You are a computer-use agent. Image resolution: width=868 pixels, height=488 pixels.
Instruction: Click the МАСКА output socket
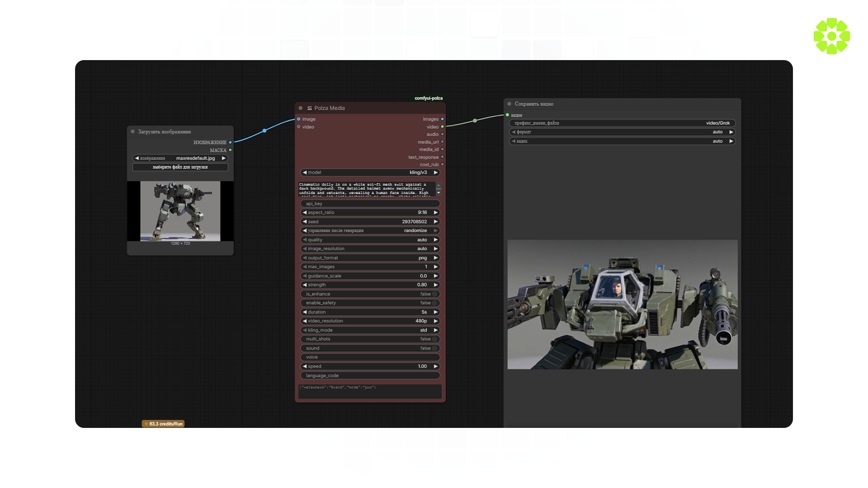click(x=230, y=150)
